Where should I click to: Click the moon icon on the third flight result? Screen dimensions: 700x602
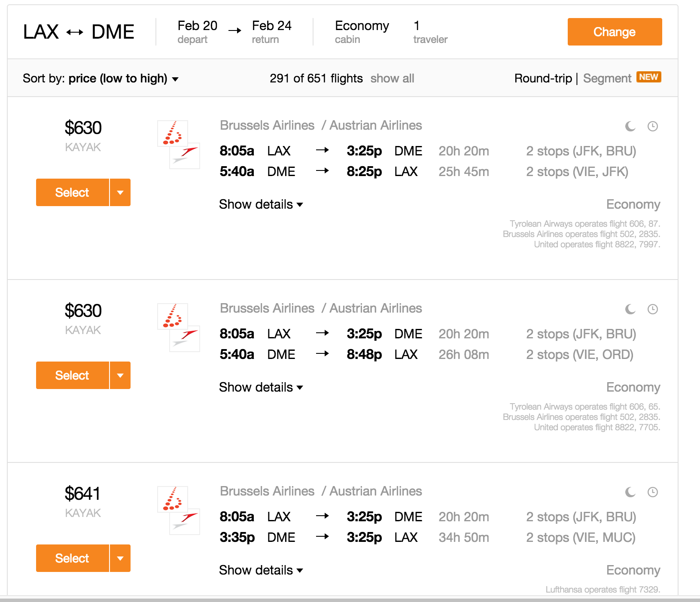click(x=630, y=492)
